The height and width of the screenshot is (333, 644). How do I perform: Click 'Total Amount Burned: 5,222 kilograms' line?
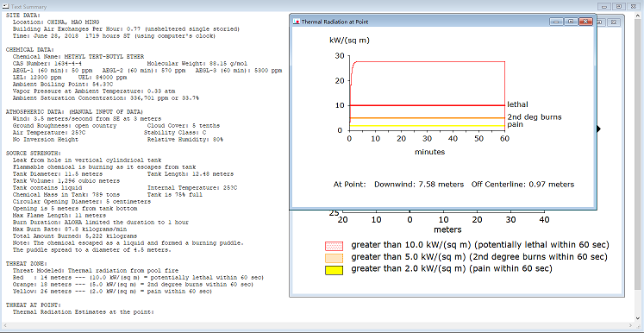point(75,236)
